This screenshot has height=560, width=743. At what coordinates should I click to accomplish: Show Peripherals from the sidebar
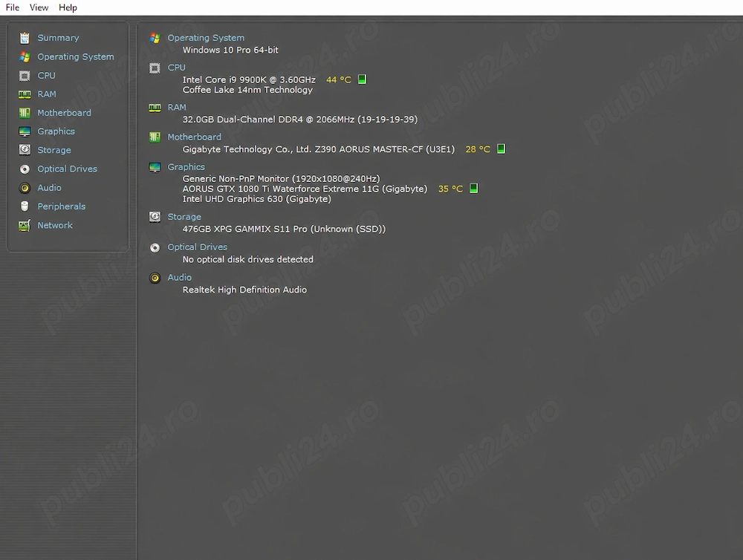click(x=62, y=206)
